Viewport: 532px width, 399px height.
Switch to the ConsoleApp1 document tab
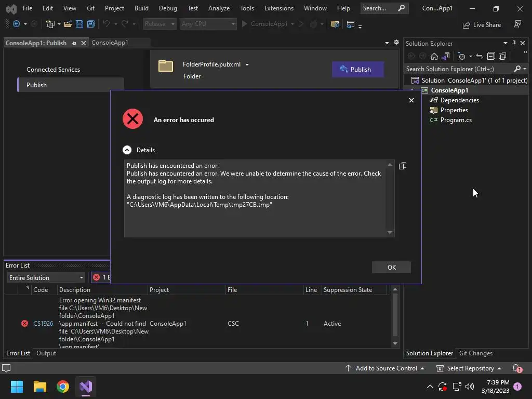[x=110, y=43]
